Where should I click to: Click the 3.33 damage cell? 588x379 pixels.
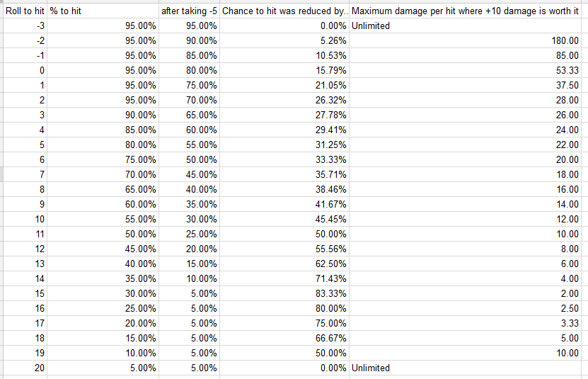pos(465,323)
